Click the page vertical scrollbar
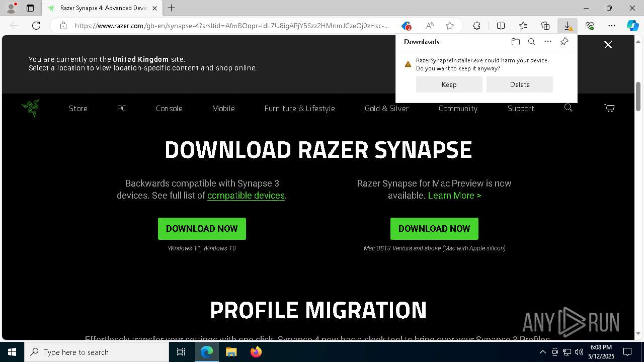This screenshot has height=362, width=644. click(x=638, y=97)
